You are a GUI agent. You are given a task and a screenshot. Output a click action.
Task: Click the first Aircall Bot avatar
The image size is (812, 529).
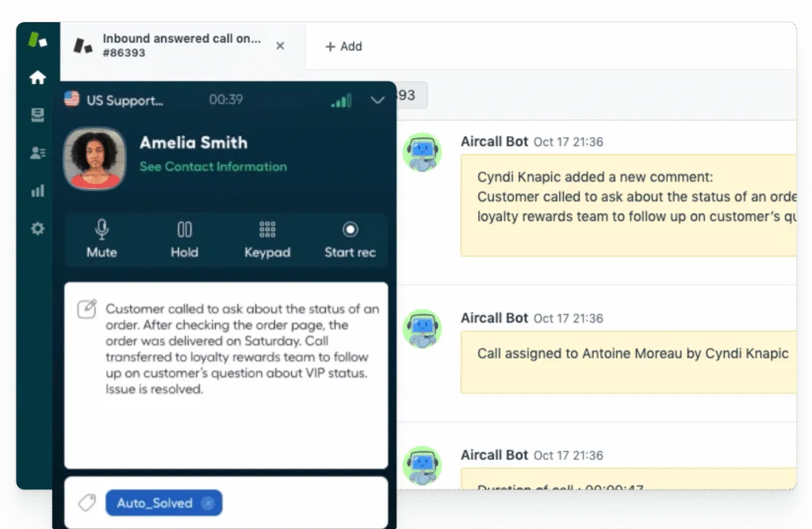[422, 152]
